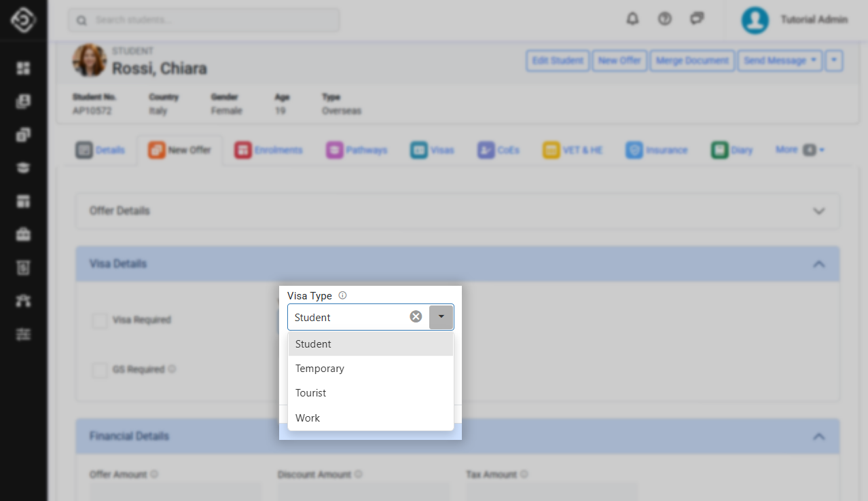
Task: Switch to the Enrolments tab
Action: pyautogui.click(x=269, y=150)
